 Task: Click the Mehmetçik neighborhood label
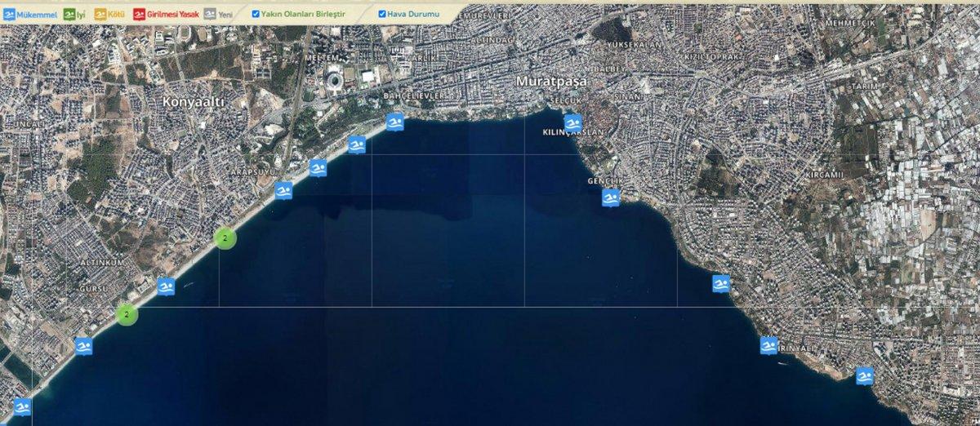[850, 23]
